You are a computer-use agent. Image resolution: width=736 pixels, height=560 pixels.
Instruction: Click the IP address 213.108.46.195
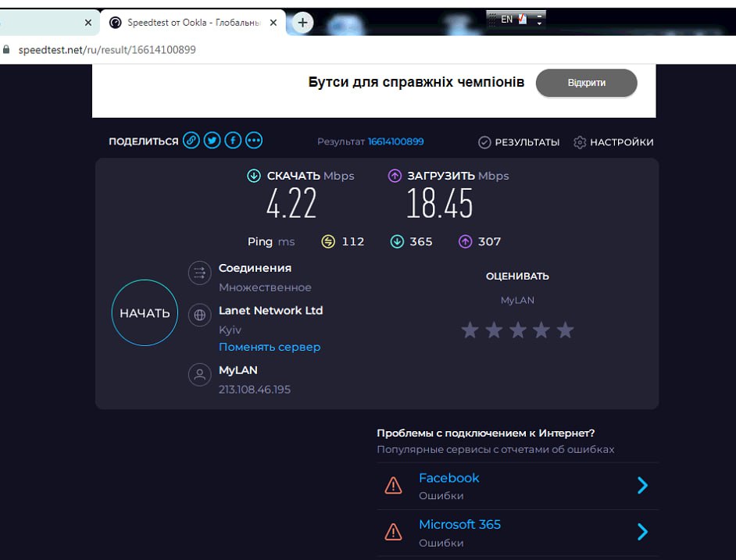(255, 390)
